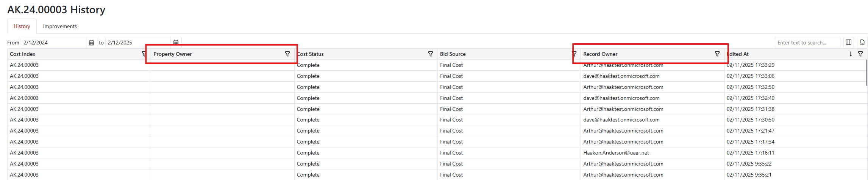Viewport: 868px width, 180px height.
Task: Toggle the Edited At descending sort arrow
Action: (x=851, y=54)
